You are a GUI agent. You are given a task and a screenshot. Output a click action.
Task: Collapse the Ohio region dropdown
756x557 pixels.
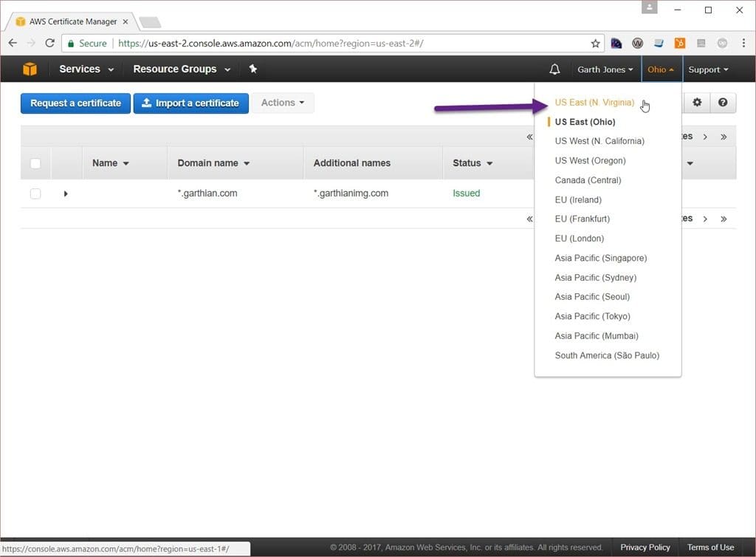click(661, 69)
